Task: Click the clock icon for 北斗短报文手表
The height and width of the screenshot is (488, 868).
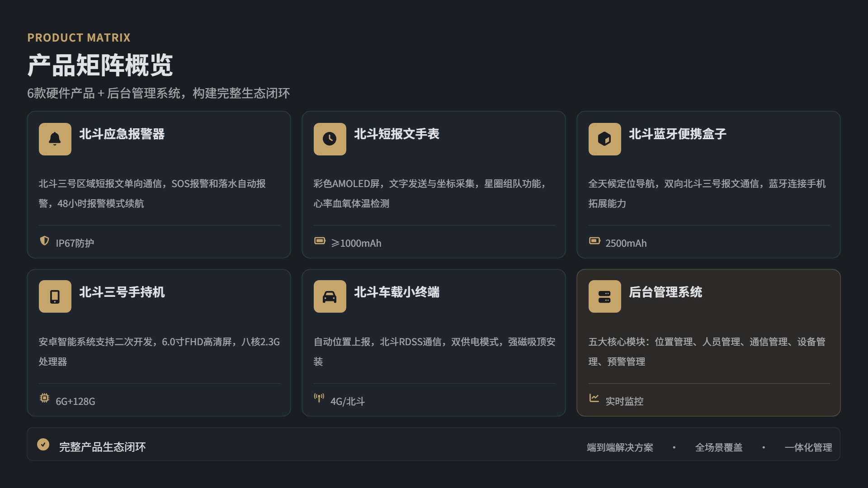Action: tap(330, 139)
